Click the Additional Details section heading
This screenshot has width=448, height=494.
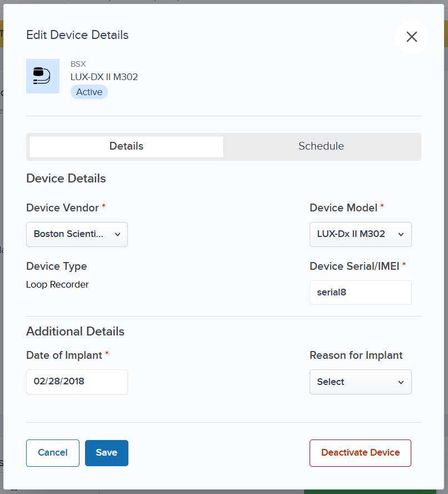(x=75, y=332)
